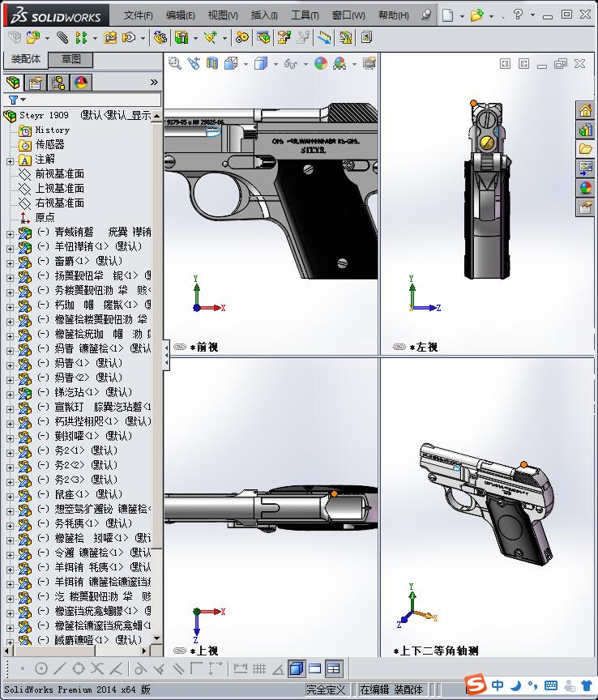The image size is (598, 700).
Task: Select the FeatureManager design tree tab
Action: point(14,82)
